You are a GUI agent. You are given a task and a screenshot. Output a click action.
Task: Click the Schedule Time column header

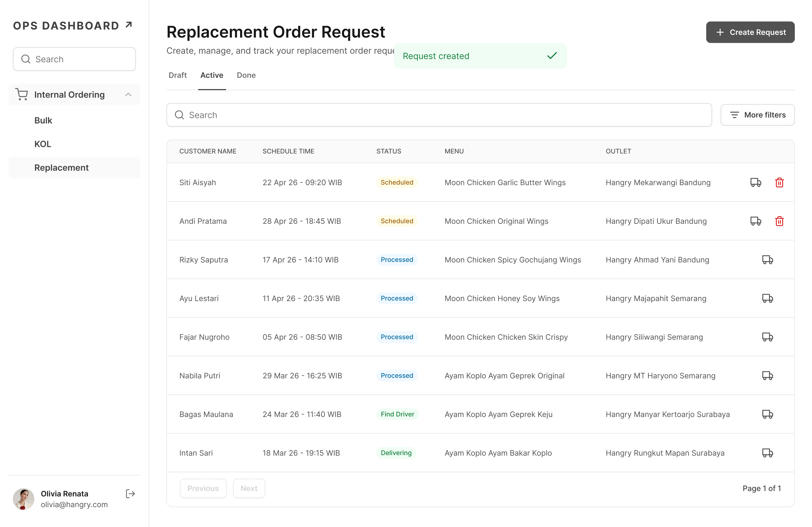pyautogui.click(x=288, y=151)
